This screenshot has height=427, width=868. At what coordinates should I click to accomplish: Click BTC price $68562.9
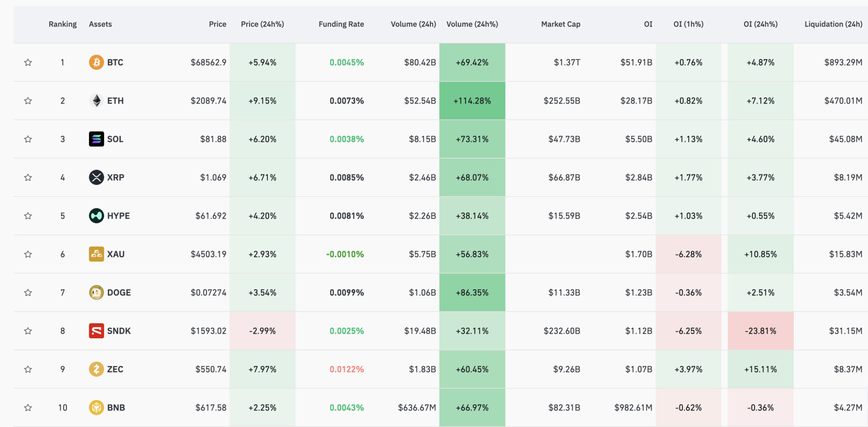pyautogui.click(x=208, y=62)
